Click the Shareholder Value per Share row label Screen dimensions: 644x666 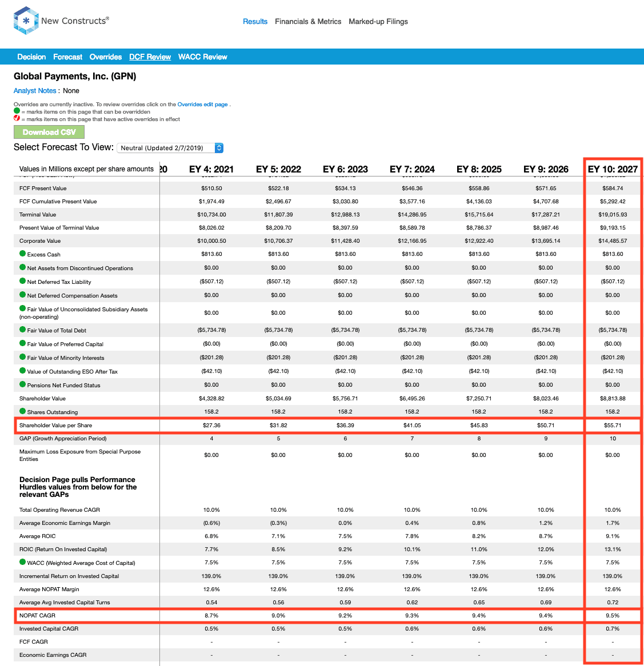tap(55, 425)
